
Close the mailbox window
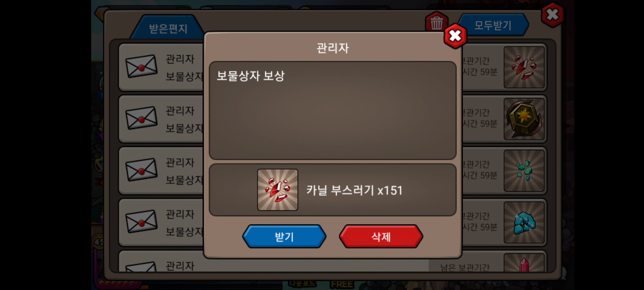[x=552, y=15]
